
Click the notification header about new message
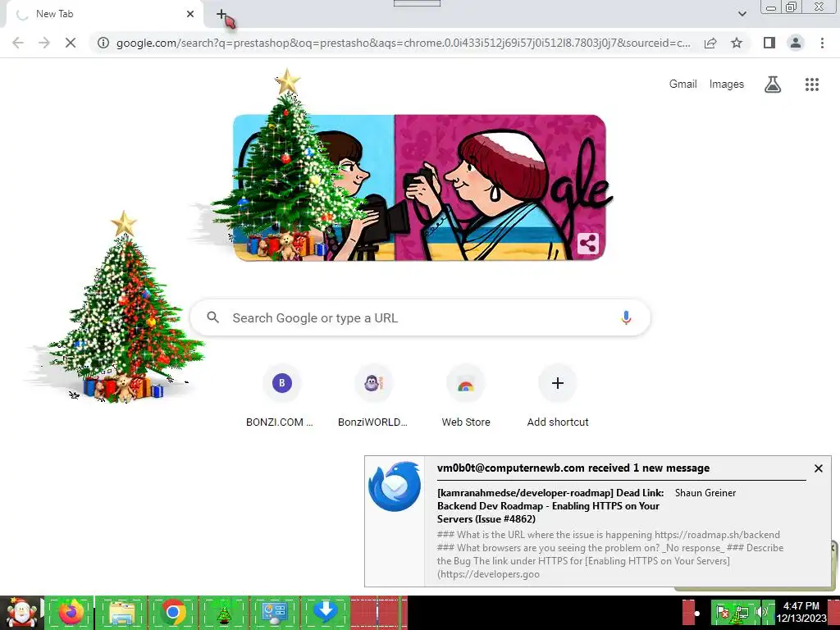tap(573, 468)
